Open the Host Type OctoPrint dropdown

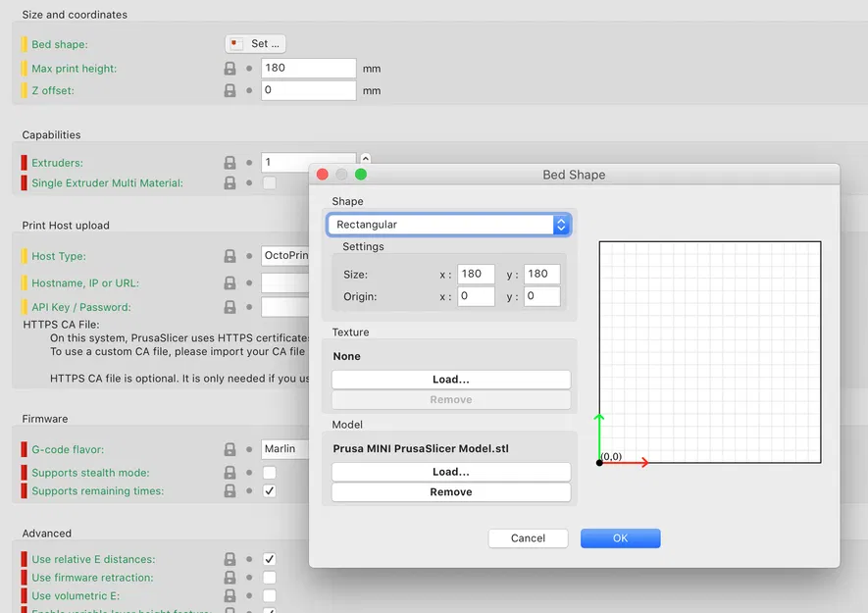(x=285, y=255)
